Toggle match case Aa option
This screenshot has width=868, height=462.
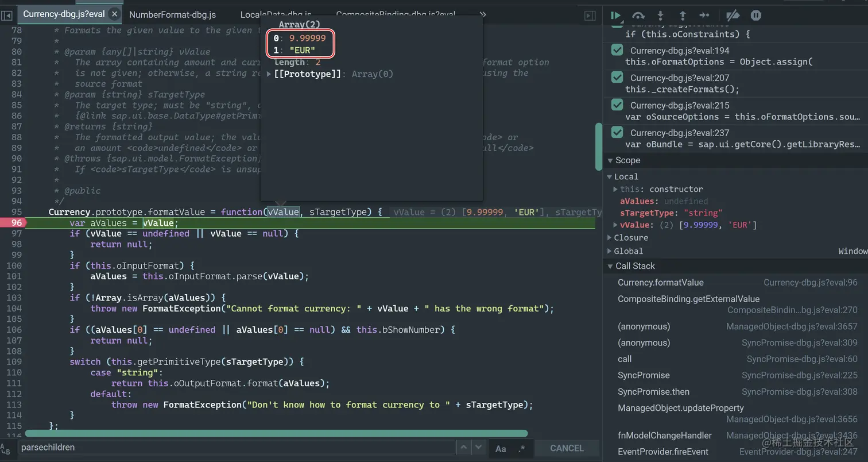501,449
